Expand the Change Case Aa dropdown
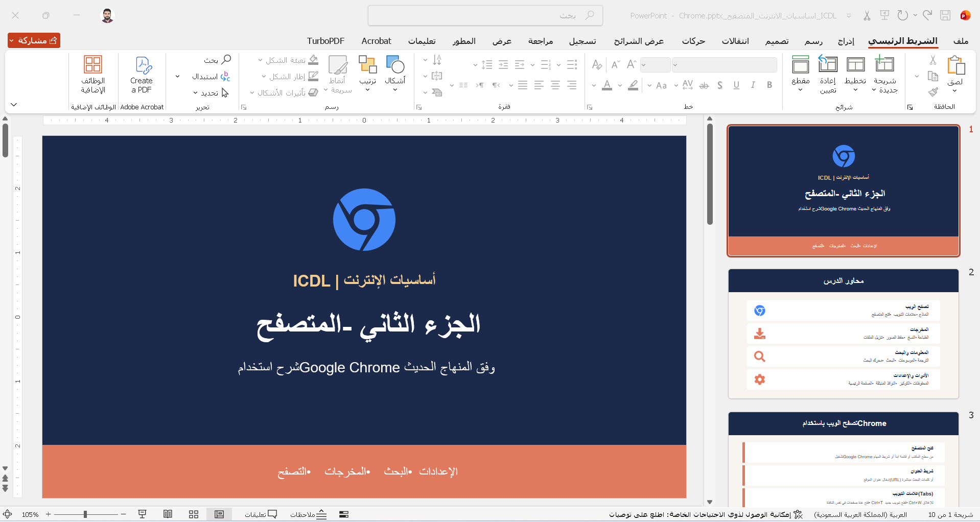The height and width of the screenshot is (522, 980). tap(649, 85)
